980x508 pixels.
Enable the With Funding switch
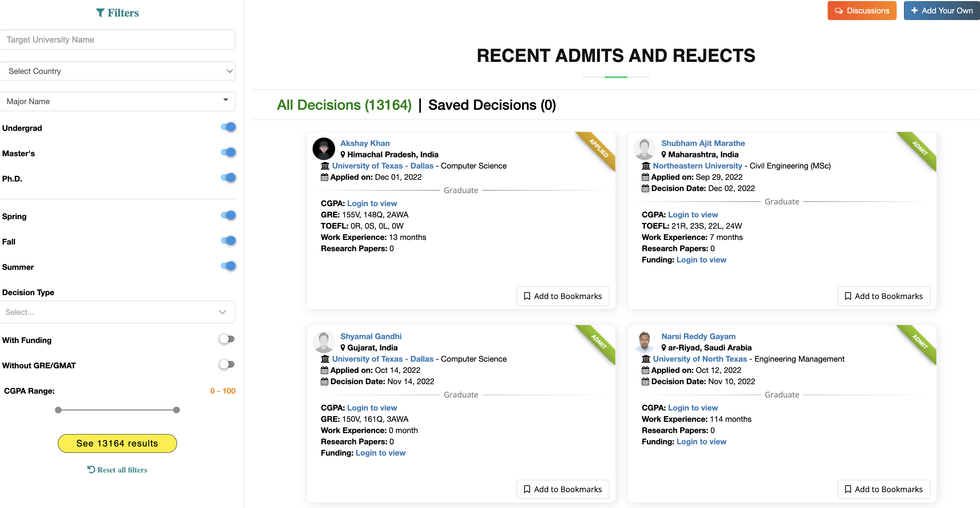pyautogui.click(x=227, y=339)
